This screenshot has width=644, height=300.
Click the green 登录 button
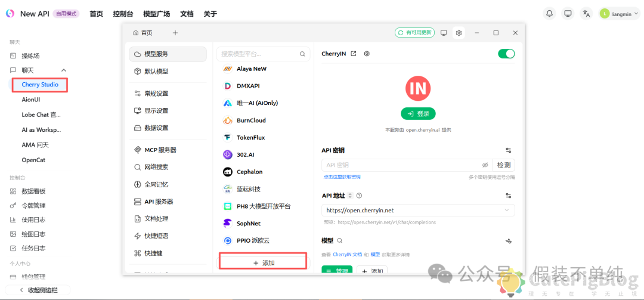(x=418, y=114)
